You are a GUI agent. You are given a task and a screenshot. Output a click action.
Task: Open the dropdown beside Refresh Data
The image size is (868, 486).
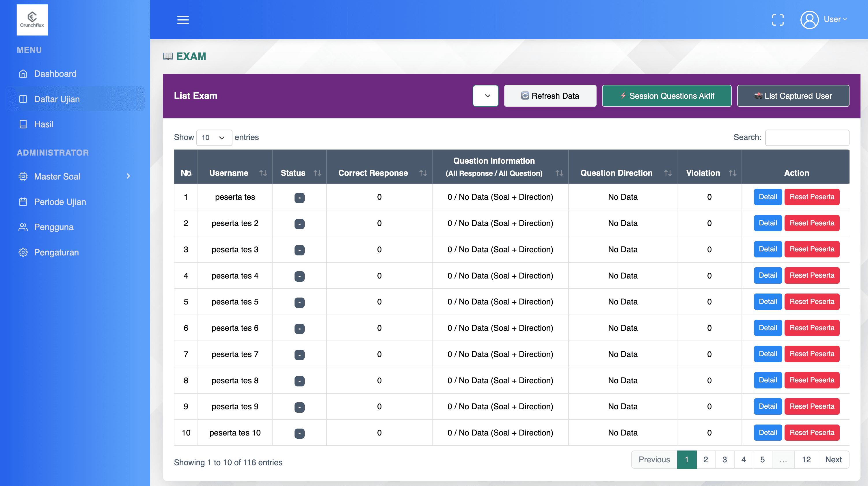(x=486, y=96)
